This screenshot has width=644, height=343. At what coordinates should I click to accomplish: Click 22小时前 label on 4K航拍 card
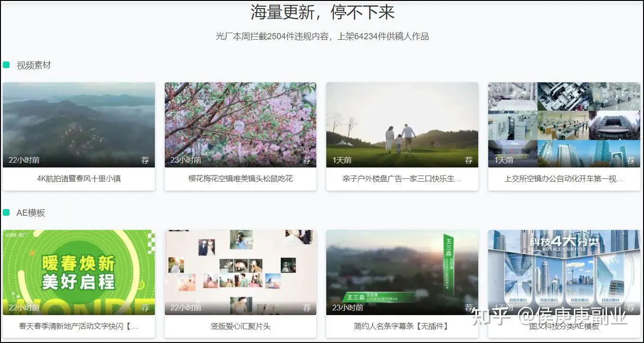24,160
